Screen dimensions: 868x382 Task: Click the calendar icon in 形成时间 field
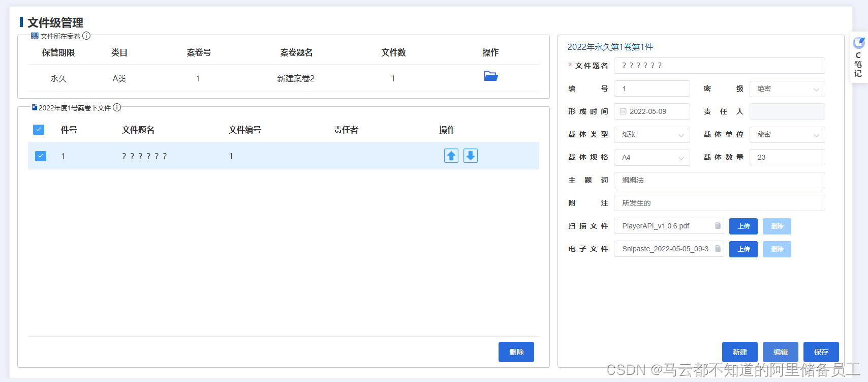click(623, 111)
